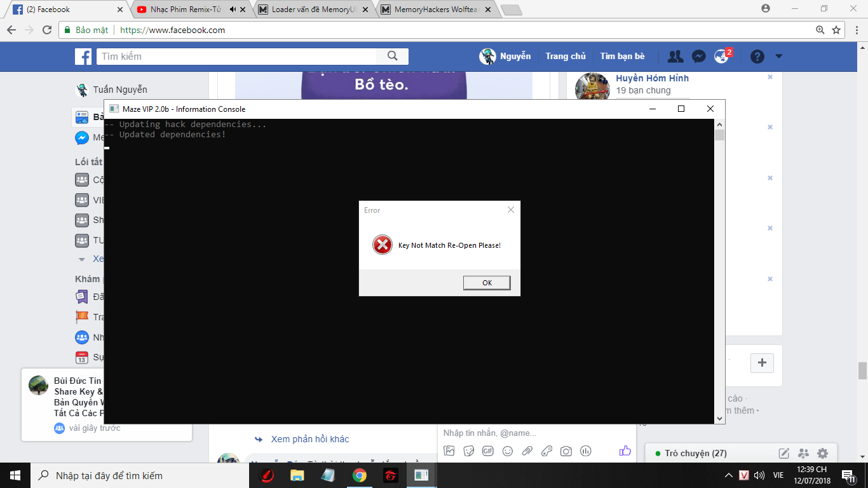Open the Trò chuyện (27) chat bar
This screenshot has width=868, height=488.
696,453
